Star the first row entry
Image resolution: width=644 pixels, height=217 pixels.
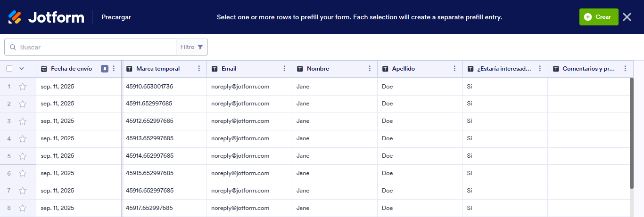click(22, 87)
